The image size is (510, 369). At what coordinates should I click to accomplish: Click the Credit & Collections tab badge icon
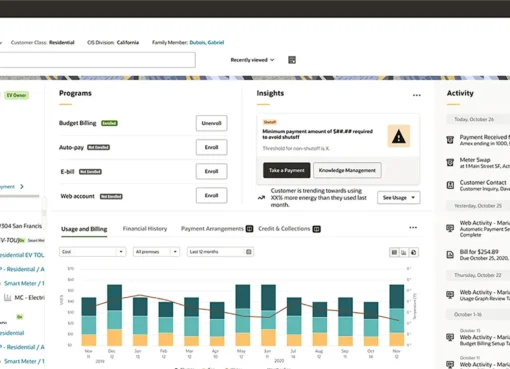(317, 229)
